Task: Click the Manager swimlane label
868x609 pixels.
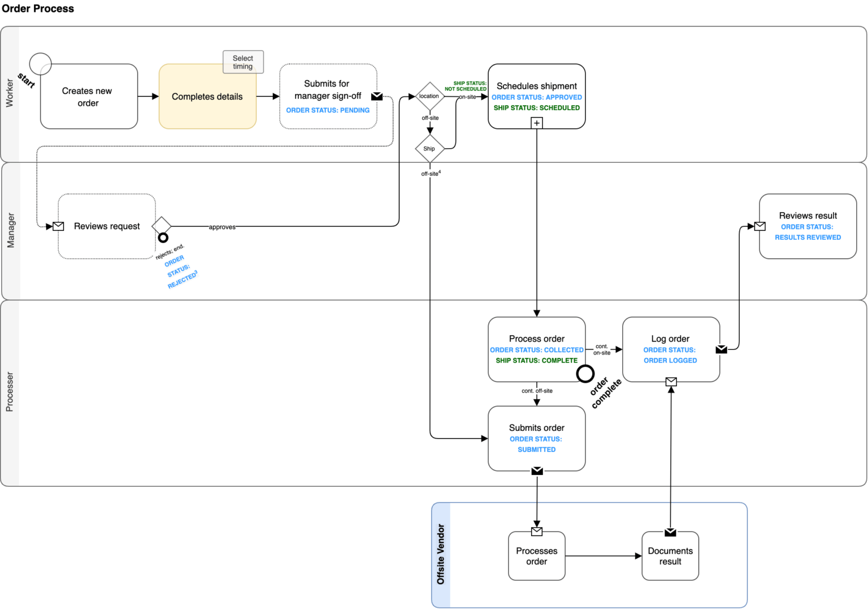Action: 10,231
